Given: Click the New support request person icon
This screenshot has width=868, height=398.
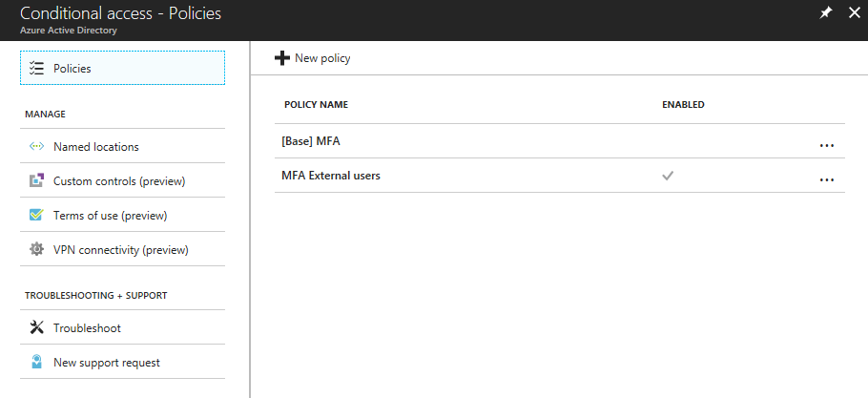Looking at the screenshot, I should pos(36,362).
